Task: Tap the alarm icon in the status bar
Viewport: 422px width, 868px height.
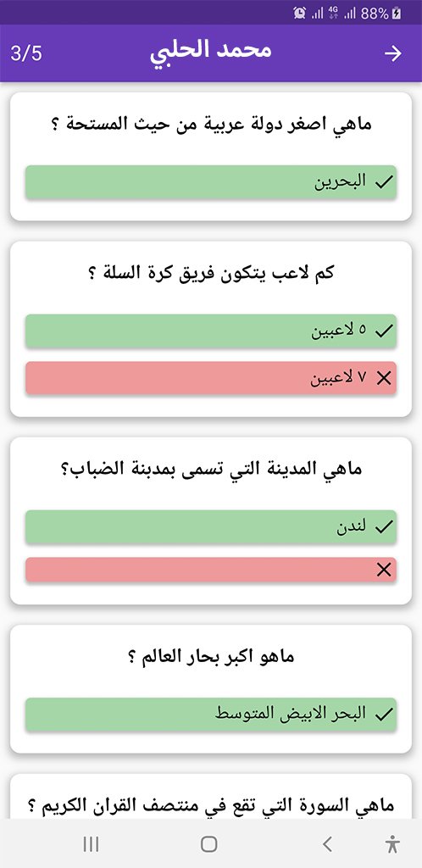Action: [x=300, y=13]
